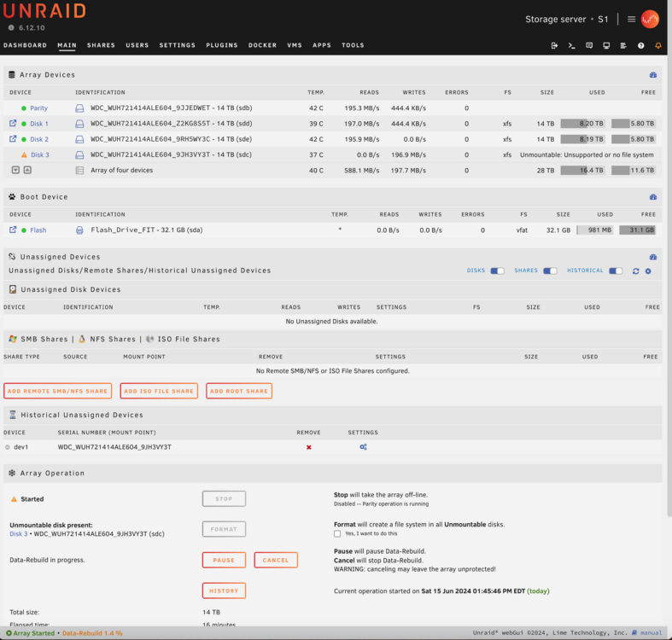Open the PLUGINS tab
The image size is (672, 640).
(222, 45)
